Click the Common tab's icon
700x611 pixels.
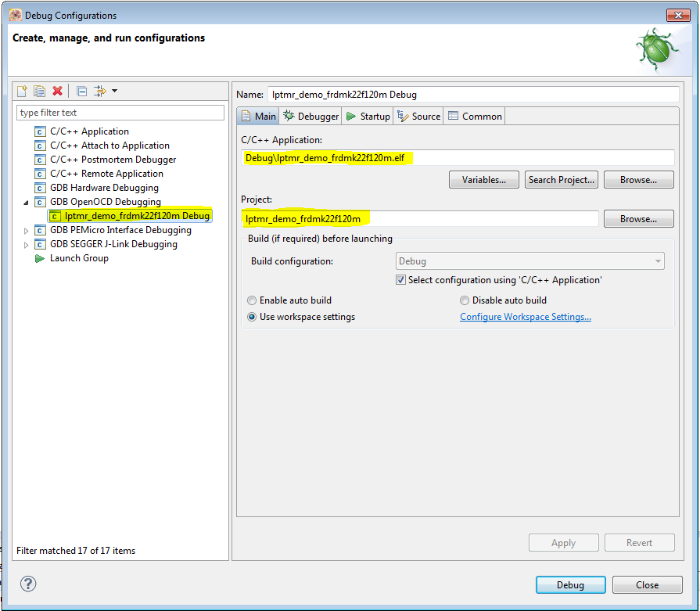(x=453, y=116)
